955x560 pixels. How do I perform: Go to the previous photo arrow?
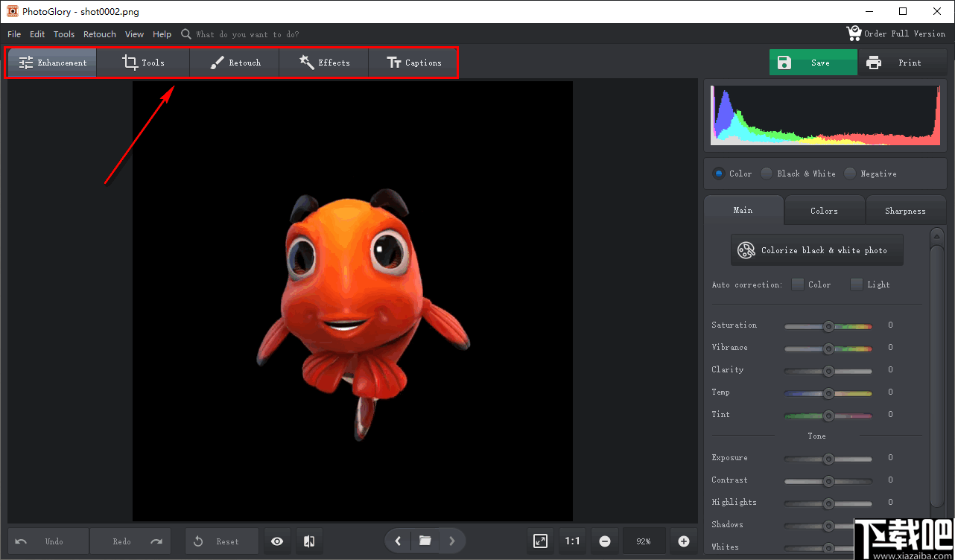[x=398, y=541]
